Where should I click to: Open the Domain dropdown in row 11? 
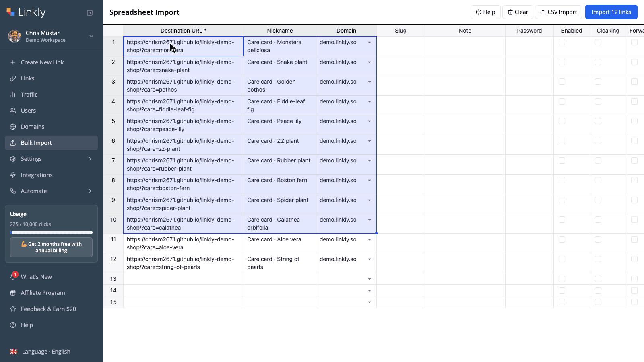369,240
